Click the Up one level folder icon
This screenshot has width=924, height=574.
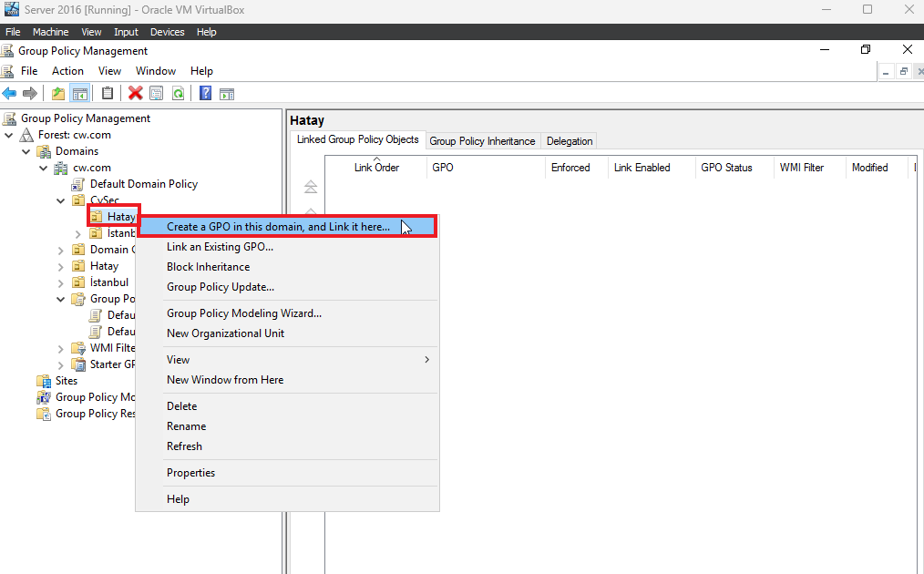[57, 93]
